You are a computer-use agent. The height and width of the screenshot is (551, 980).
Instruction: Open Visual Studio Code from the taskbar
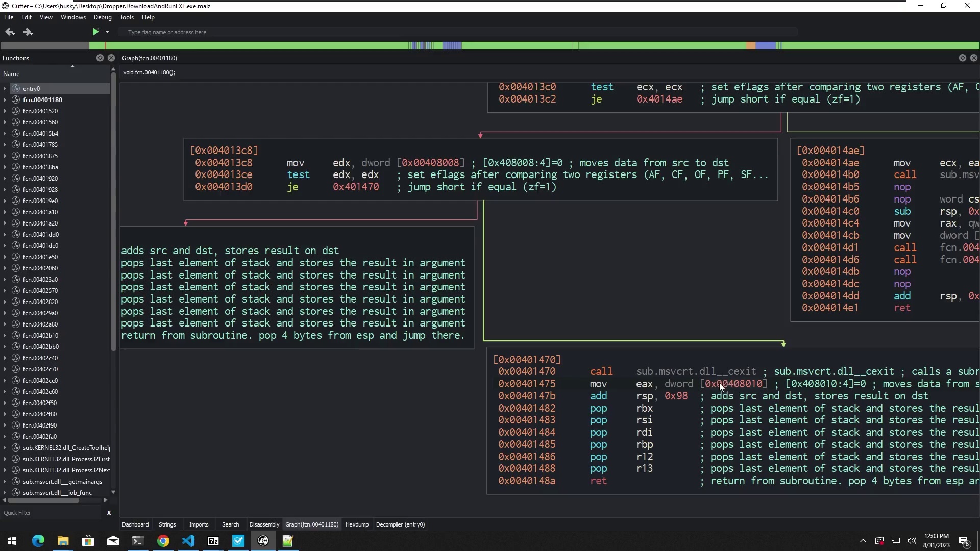[188, 541]
